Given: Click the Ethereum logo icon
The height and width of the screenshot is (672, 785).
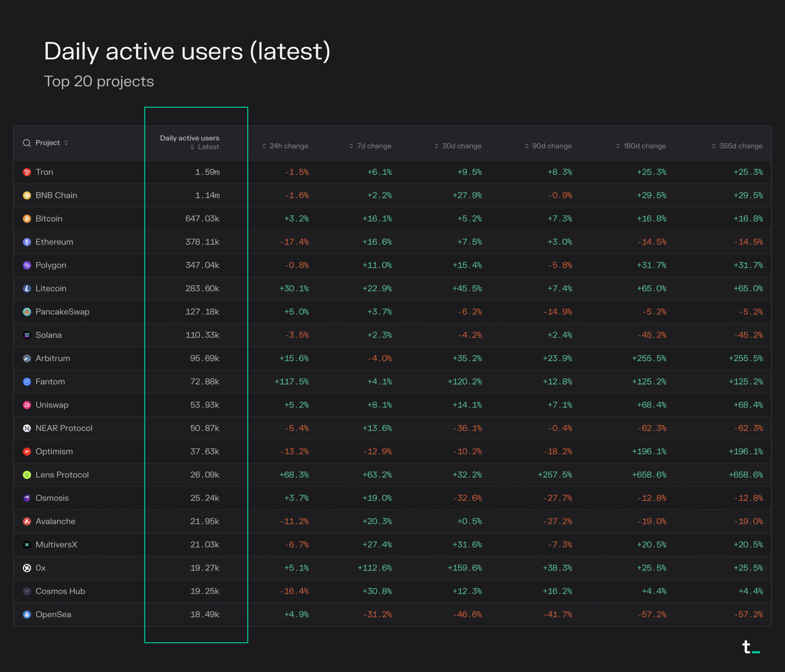Looking at the screenshot, I should coord(27,242).
